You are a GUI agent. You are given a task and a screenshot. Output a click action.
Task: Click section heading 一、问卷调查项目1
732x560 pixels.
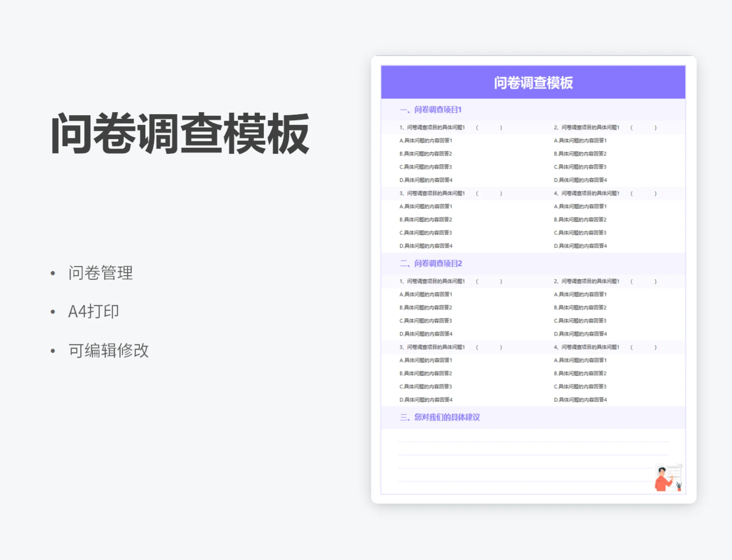[x=430, y=110]
